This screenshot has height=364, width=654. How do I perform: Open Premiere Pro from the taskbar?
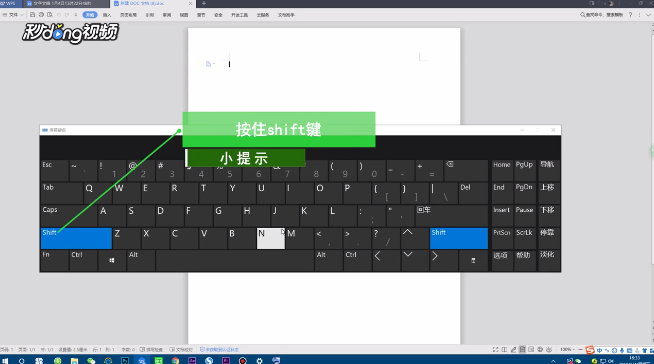coord(226,361)
